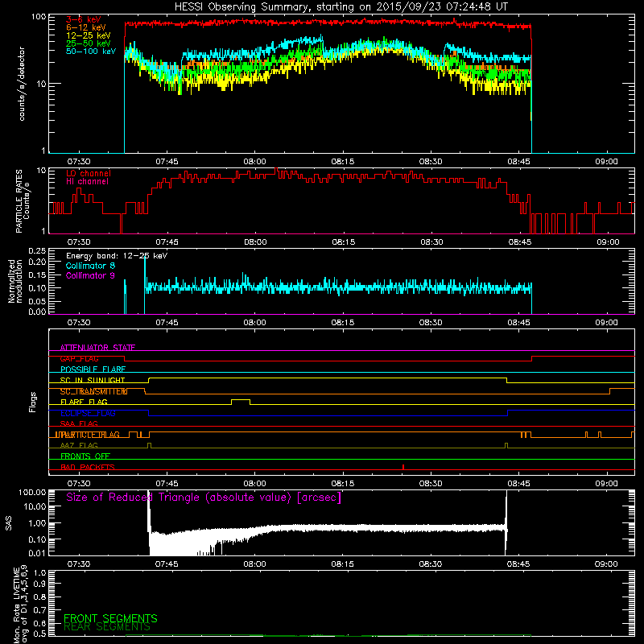Click the 'POSSIBLE_FLARE' flag label
The height and width of the screenshot is (644, 644).
tap(93, 369)
